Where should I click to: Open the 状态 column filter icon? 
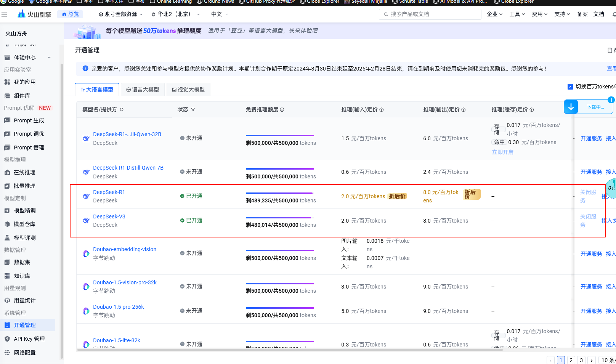(x=193, y=110)
